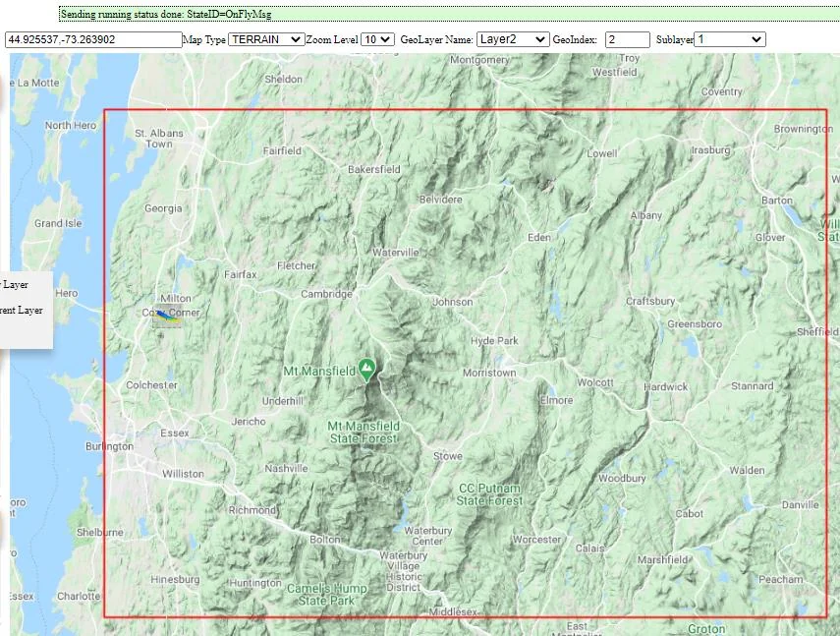
Task: Click the Grand Isle label
Action: (x=58, y=223)
